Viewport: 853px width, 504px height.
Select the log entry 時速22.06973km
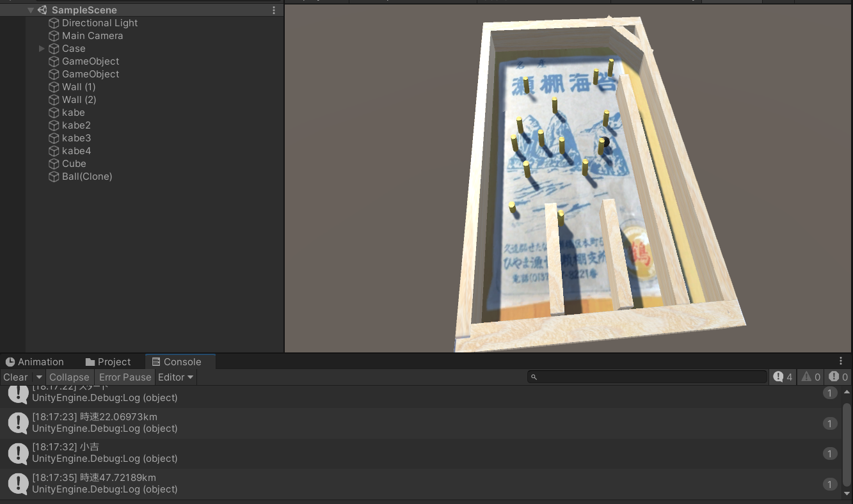tap(419, 423)
